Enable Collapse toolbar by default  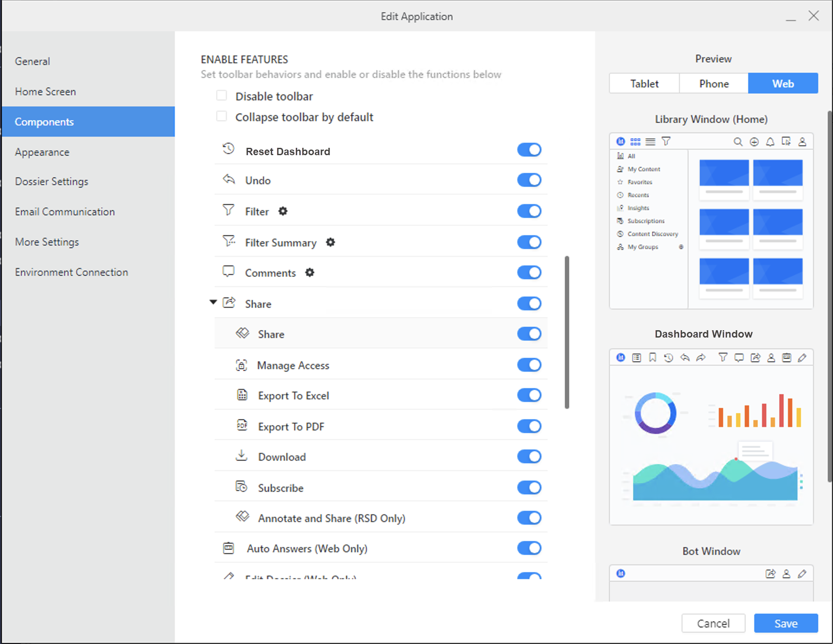(x=221, y=116)
